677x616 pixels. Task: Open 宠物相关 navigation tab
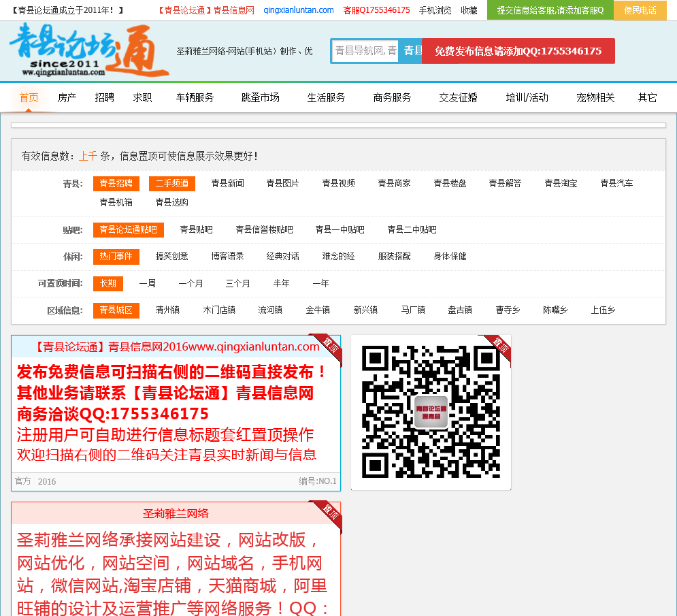[x=595, y=97]
